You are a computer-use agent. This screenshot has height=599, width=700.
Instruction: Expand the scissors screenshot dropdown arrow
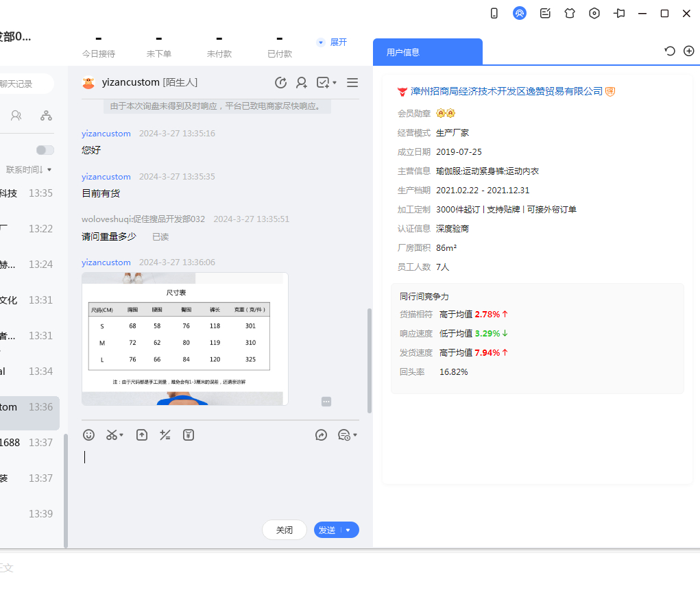[x=122, y=435]
